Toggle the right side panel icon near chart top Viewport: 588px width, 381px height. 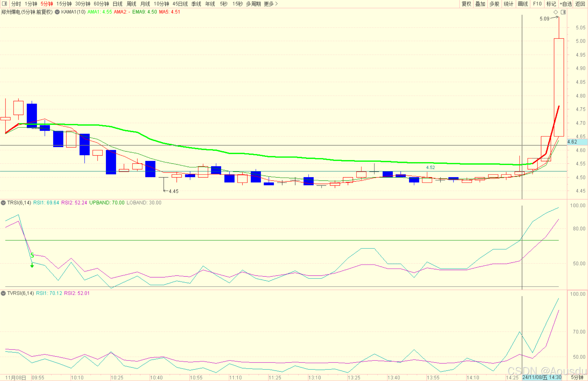click(x=563, y=12)
